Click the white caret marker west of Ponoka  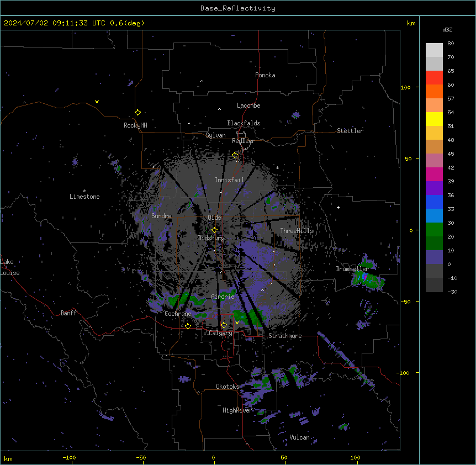tap(202, 81)
